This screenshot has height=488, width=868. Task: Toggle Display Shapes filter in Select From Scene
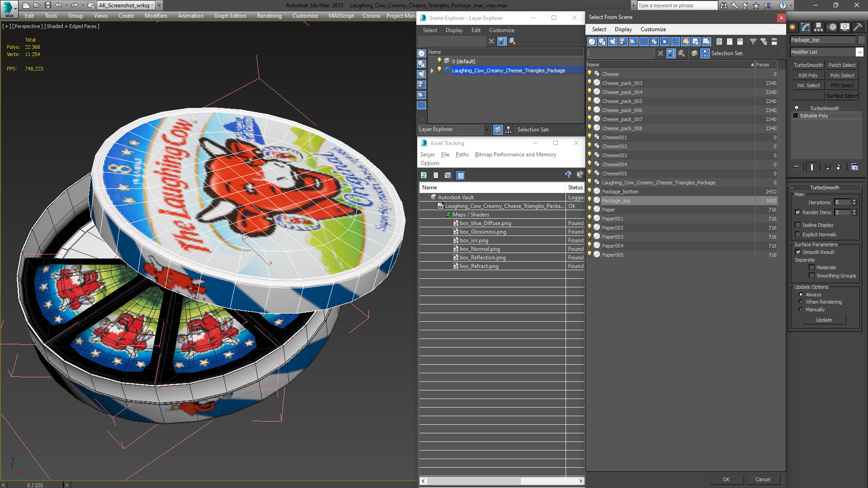(x=602, y=42)
